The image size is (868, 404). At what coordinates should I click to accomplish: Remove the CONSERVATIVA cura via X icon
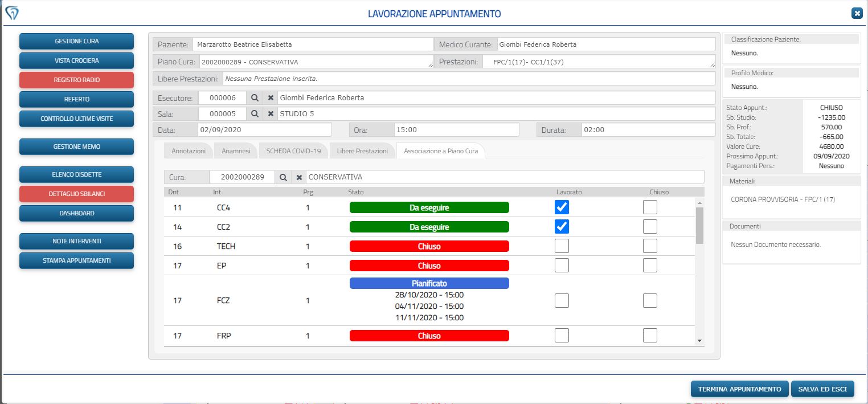coord(299,177)
